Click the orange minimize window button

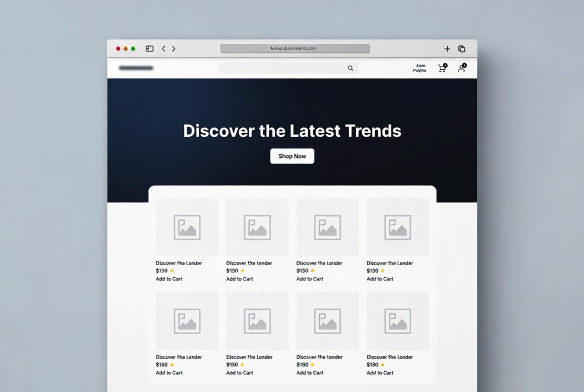(125, 49)
